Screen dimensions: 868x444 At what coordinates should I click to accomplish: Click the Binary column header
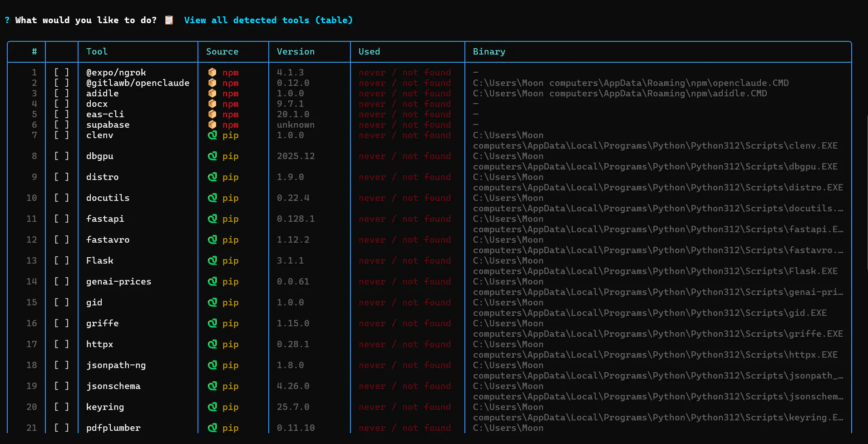[489, 51]
